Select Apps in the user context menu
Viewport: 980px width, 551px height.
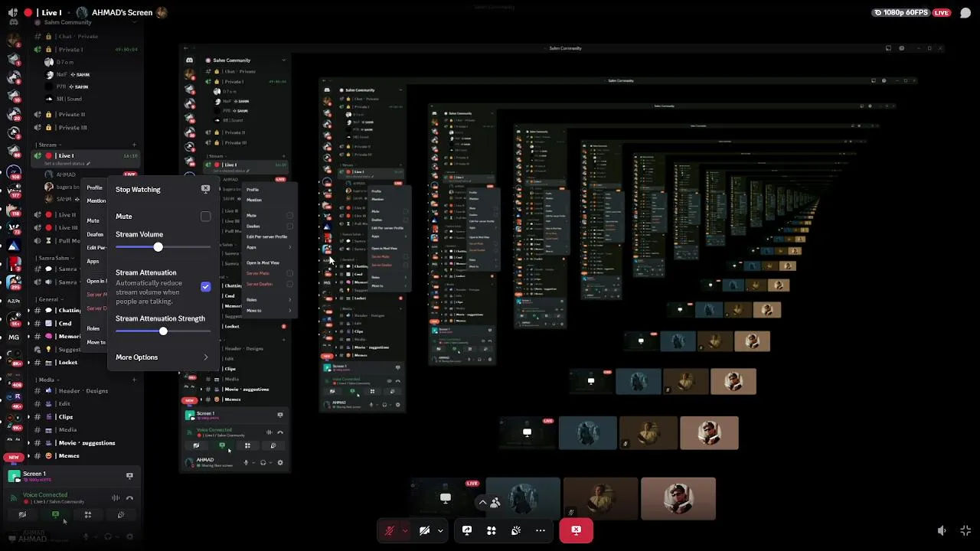93,262
